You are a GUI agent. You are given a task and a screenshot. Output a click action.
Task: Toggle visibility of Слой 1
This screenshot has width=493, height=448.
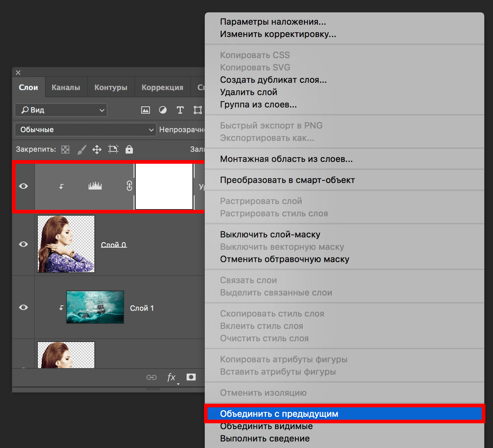click(24, 308)
